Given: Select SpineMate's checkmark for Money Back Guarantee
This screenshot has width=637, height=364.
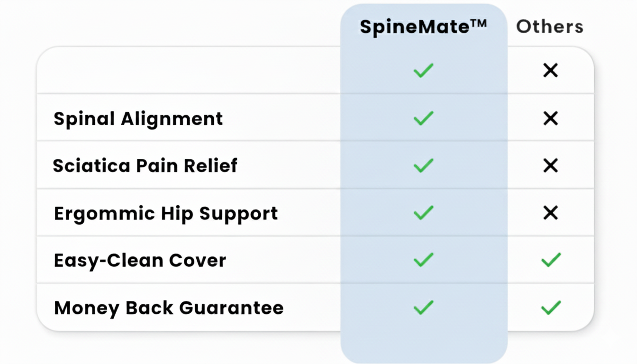Looking at the screenshot, I should (x=423, y=307).
